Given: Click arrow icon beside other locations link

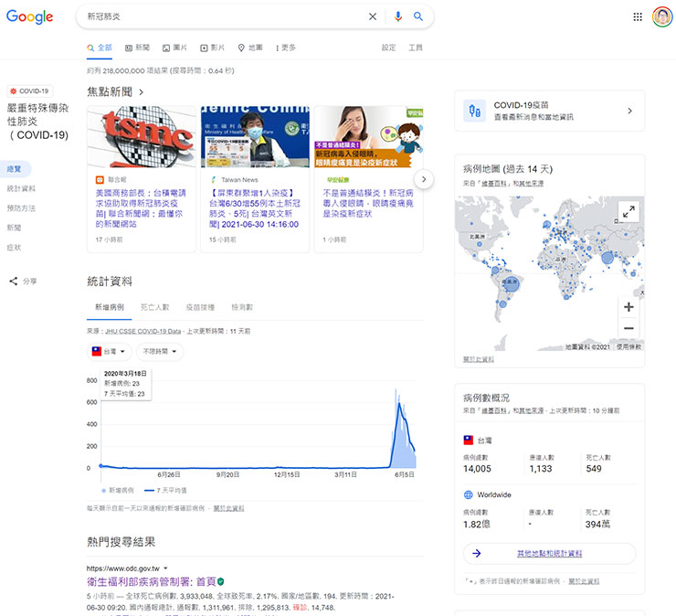Looking at the screenshot, I should click(476, 554).
